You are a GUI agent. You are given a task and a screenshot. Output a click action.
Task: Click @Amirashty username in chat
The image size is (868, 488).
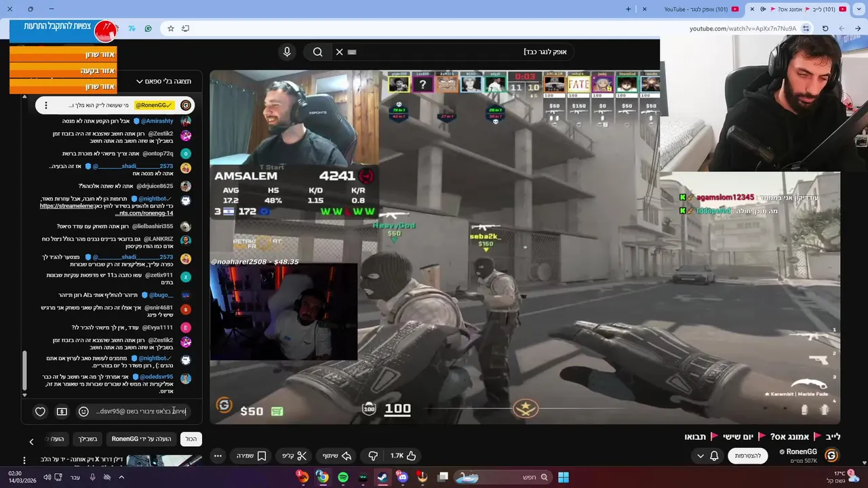[x=157, y=121]
